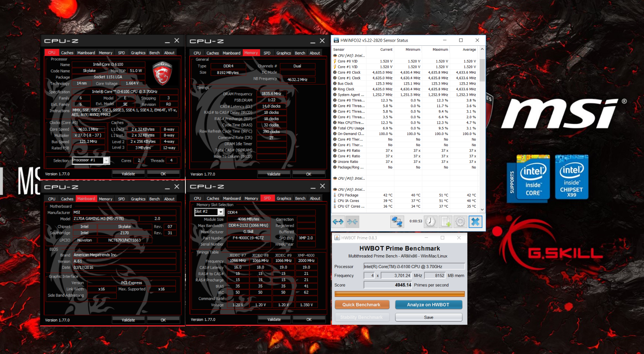Click the collapse columns arrows icon in HWiNFO
644x354 pixels.
pos(352,222)
